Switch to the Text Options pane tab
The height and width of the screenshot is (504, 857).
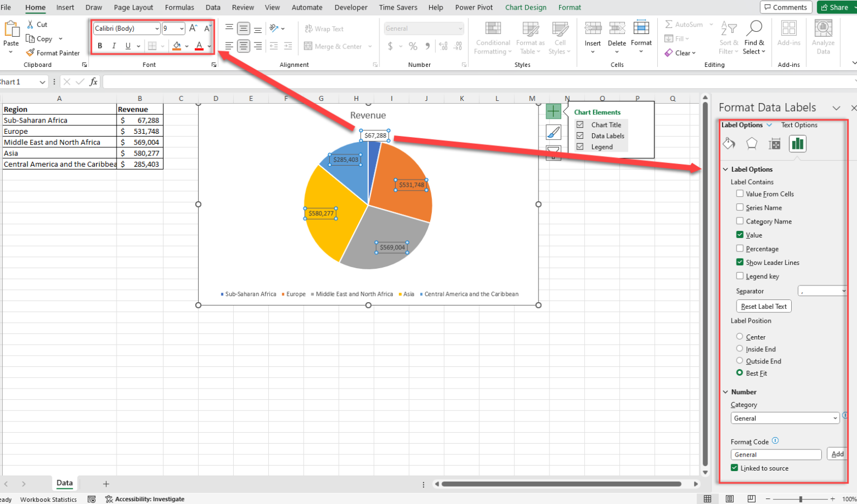799,125
